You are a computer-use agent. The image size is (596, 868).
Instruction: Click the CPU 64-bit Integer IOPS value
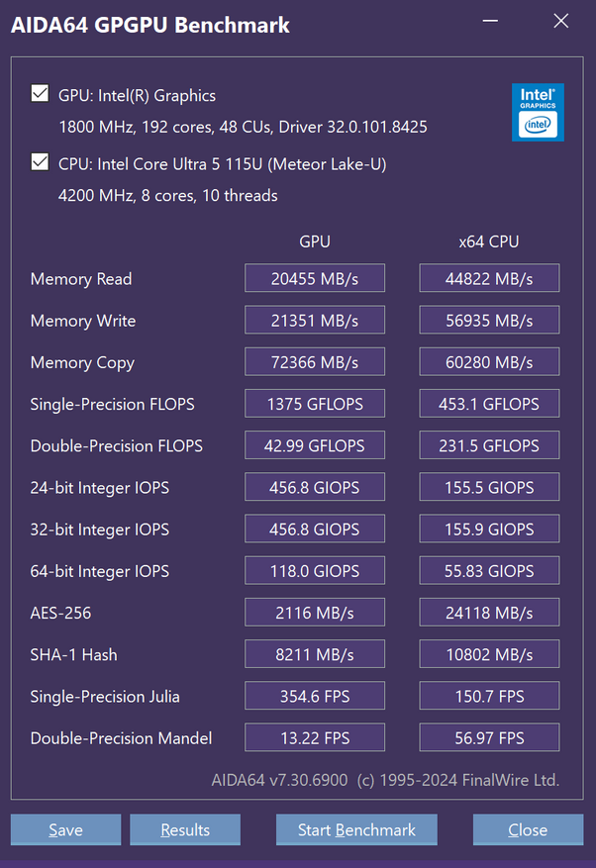489,570
